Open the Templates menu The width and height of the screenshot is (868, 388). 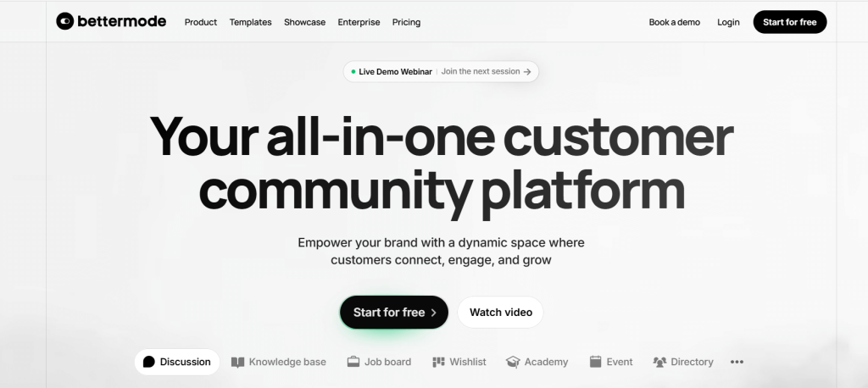point(251,22)
